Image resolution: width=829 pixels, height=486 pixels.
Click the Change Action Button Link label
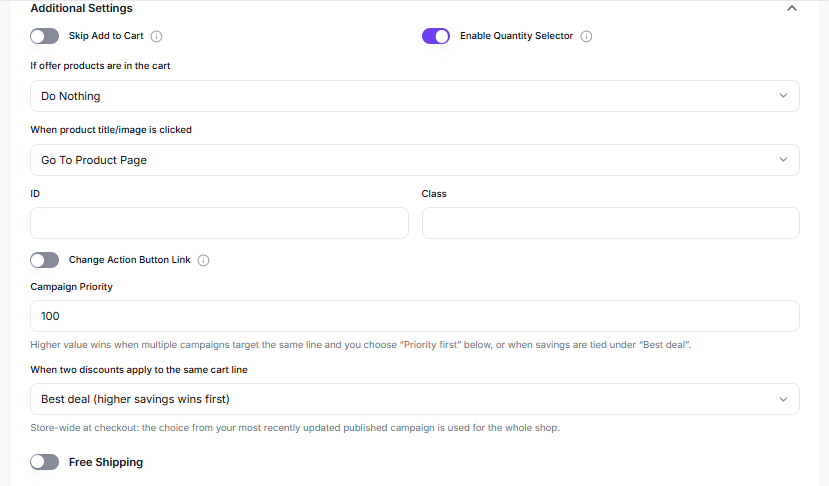click(x=130, y=260)
